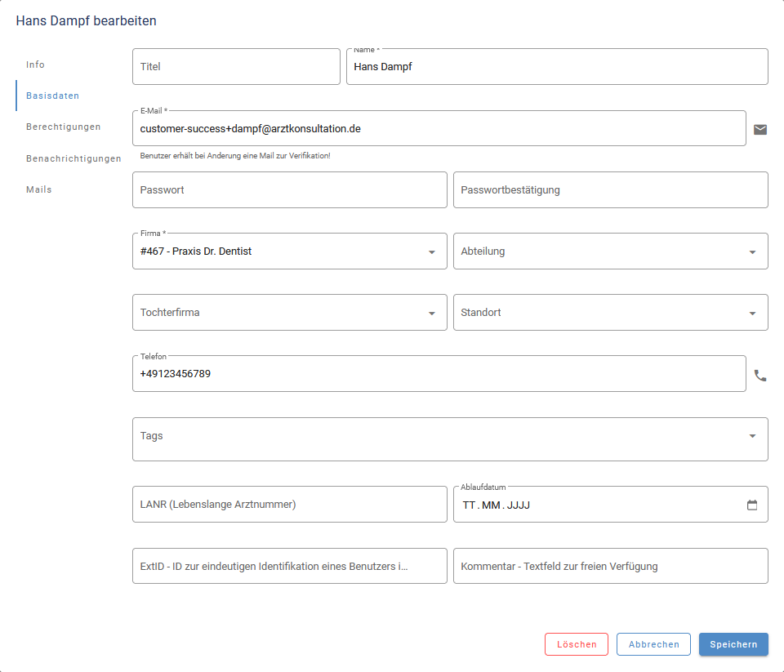Viewport: 784px width, 672px height.
Task: Select the Mails tab
Action: [39, 189]
